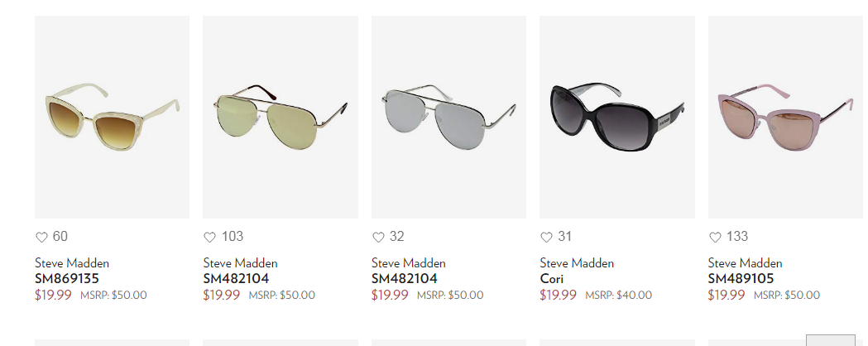868x346 pixels.
Task: Click the heart icon beside 103 likes
Action: (x=210, y=238)
